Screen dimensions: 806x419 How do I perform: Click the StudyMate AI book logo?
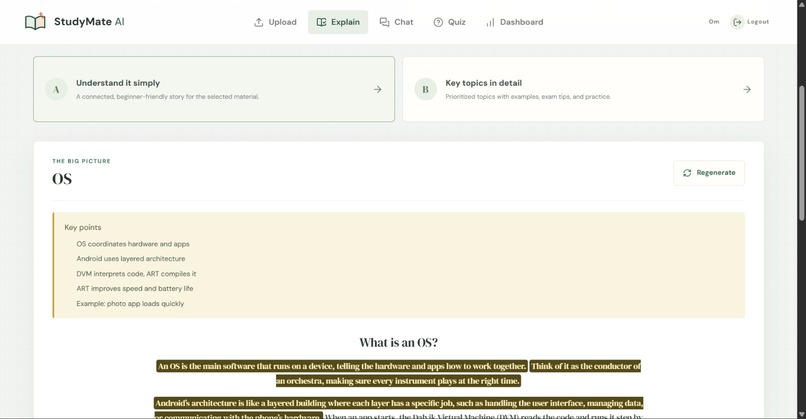(35, 22)
